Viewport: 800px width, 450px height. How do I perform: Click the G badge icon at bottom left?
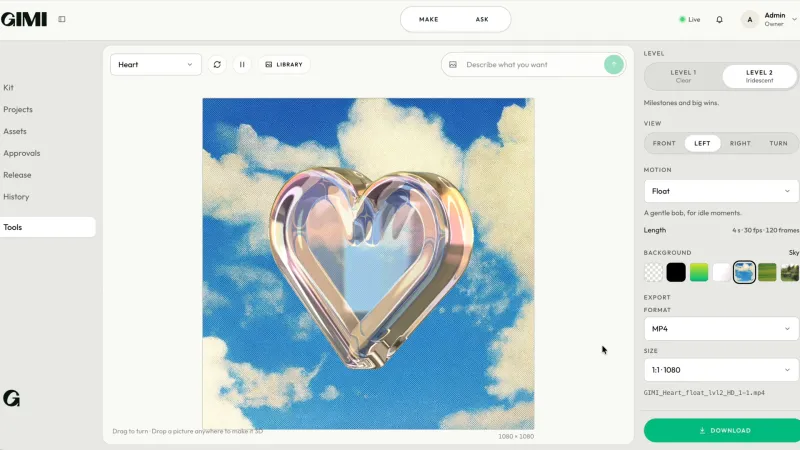(11, 398)
